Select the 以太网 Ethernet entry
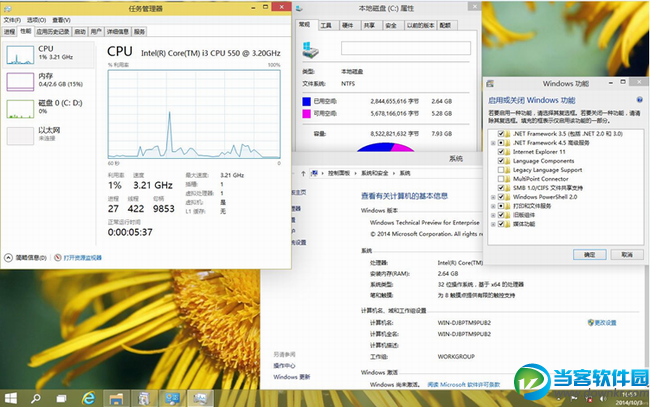Image resolution: width=650 pixels, height=407 pixels. [x=49, y=135]
